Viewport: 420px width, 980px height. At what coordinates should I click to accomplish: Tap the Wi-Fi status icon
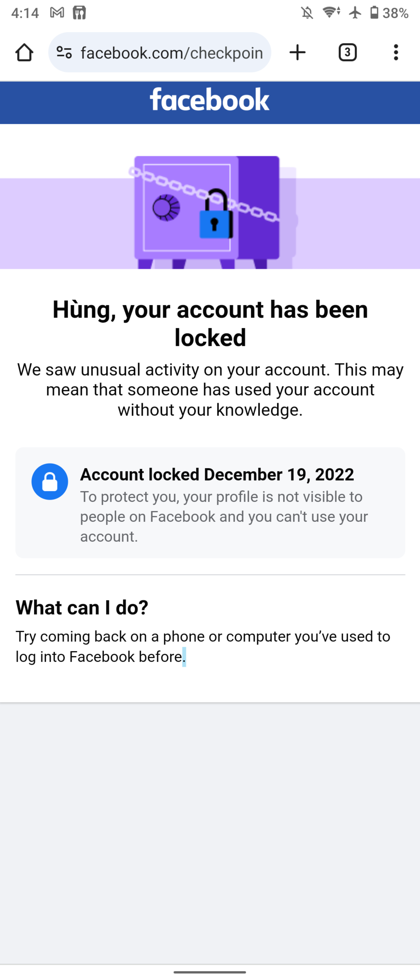pyautogui.click(x=331, y=13)
